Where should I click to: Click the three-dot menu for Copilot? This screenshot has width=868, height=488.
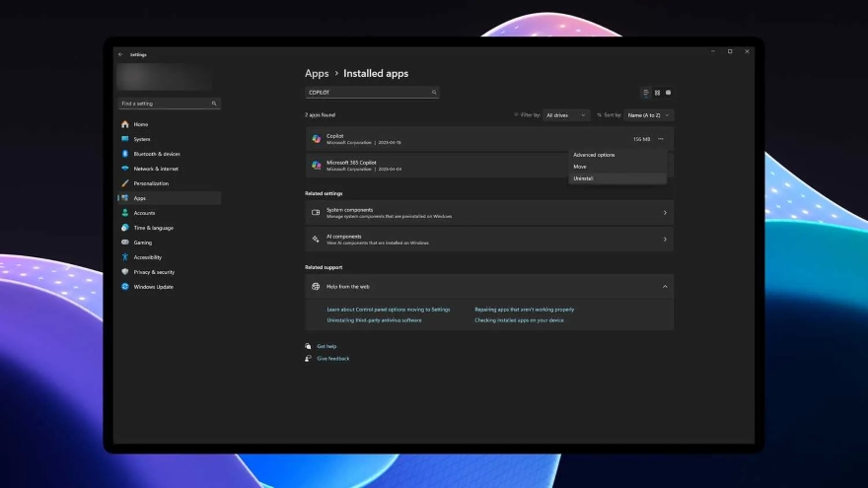click(661, 139)
